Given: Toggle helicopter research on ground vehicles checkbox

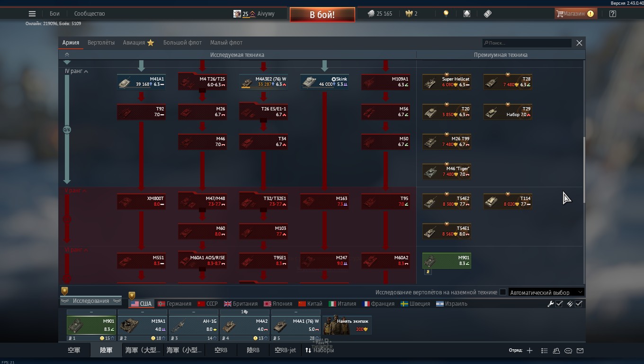Looking at the screenshot, I should [503, 292].
